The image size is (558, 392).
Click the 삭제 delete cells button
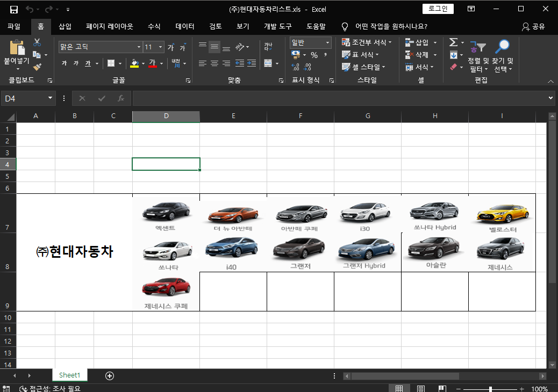click(417, 55)
